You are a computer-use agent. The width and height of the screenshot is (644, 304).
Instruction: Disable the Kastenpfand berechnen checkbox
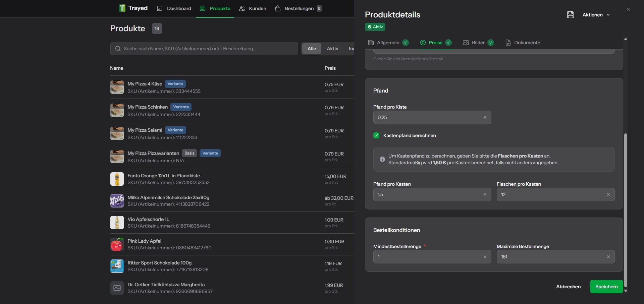click(376, 135)
